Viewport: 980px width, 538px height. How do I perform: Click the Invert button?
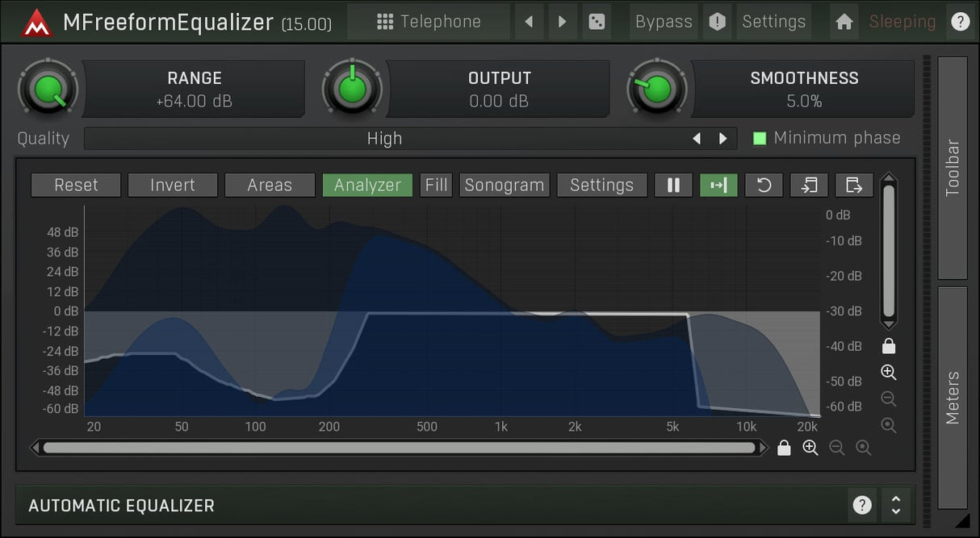[x=173, y=186]
